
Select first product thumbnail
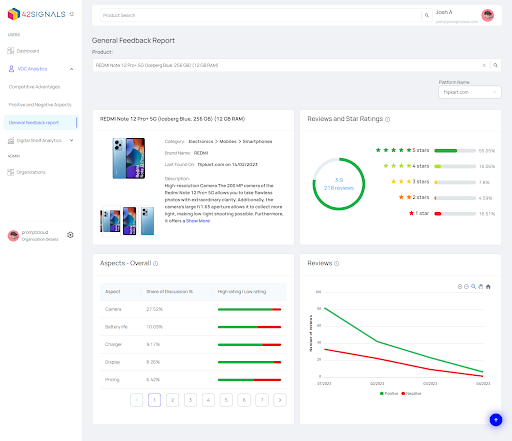point(111,221)
